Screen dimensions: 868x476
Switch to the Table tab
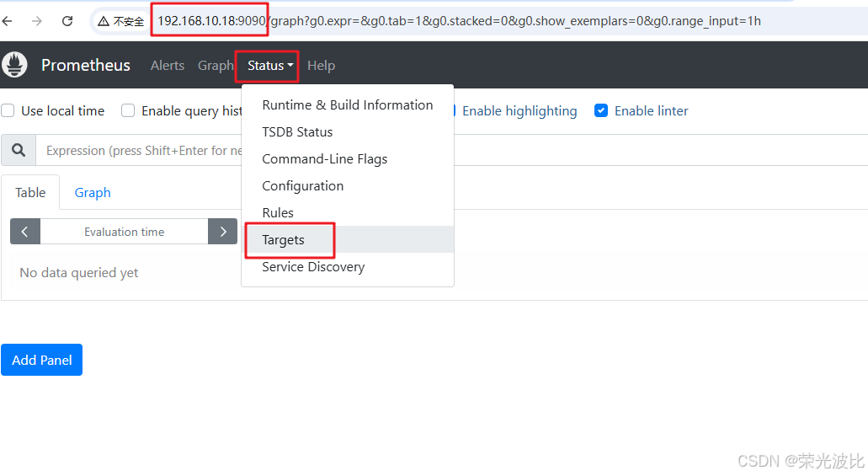(30, 192)
